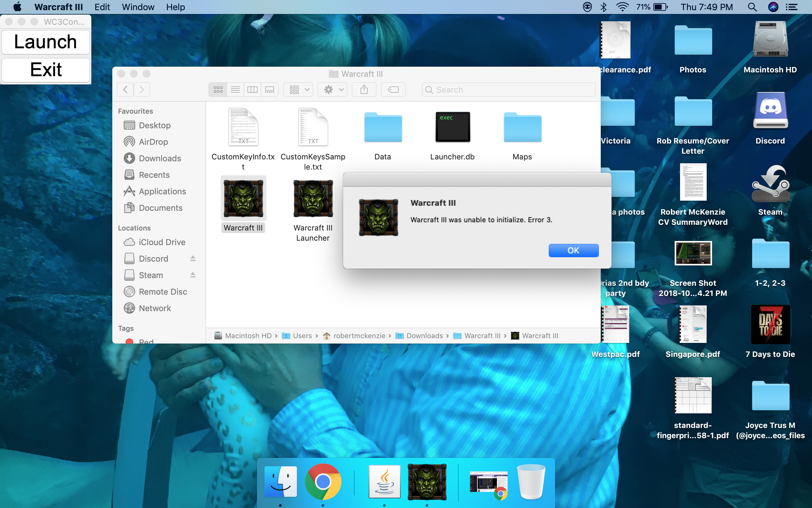
Task: Select the Launcher.db exec file
Action: [453, 127]
